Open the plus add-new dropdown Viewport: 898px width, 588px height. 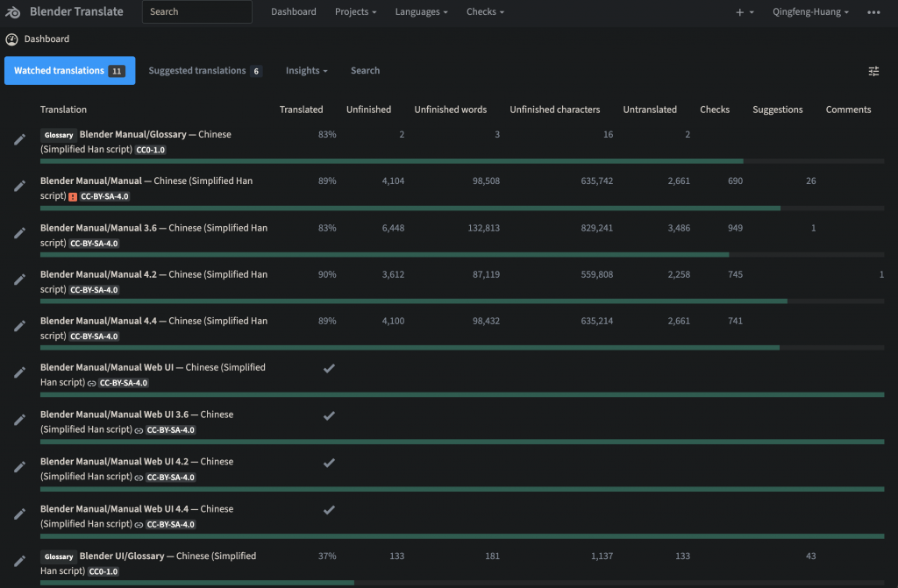click(x=745, y=12)
